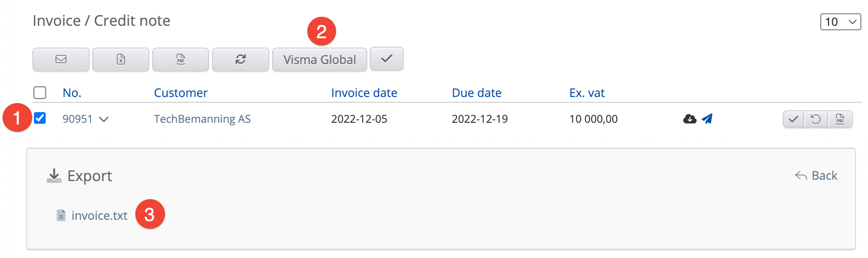This screenshot has height=258, width=868.
Task: Download the invoice.txt export file
Action: coord(99,216)
